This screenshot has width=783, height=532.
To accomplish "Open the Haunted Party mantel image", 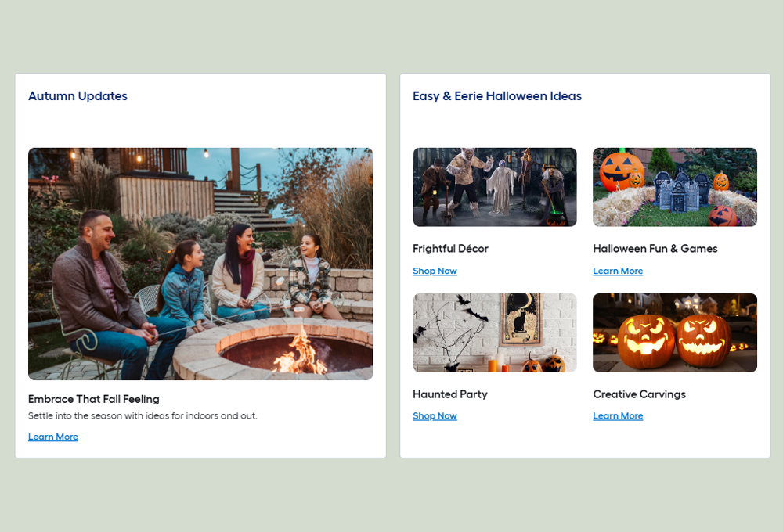I will coord(495,332).
